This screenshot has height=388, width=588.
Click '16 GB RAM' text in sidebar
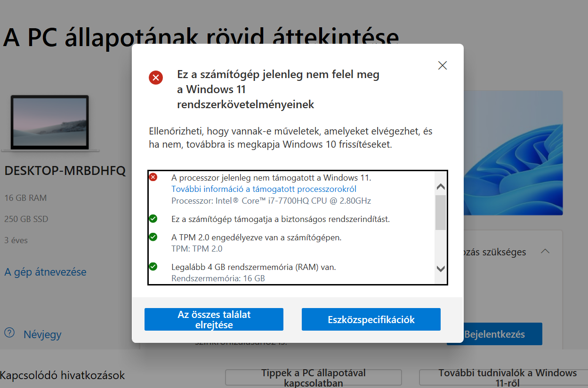[25, 198]
